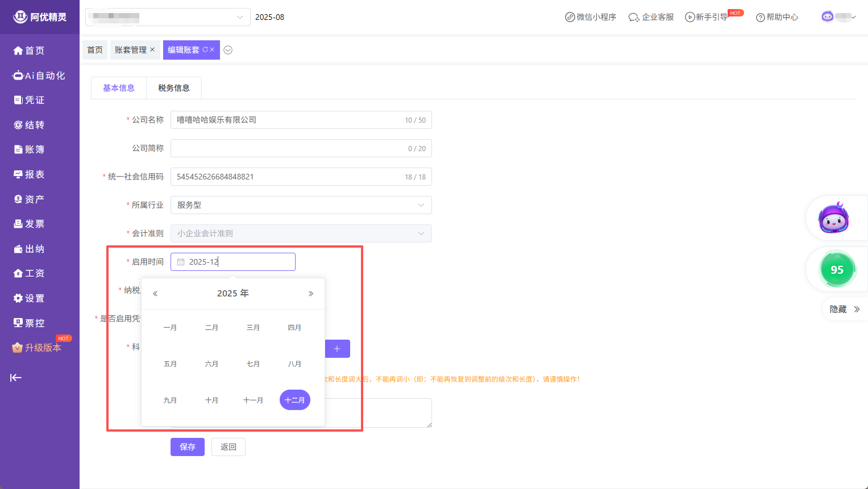The height and width of the screenshot is (489, 868).
Task: Expand the tab list options circle arrow
Action: click(x=228, y=50)
